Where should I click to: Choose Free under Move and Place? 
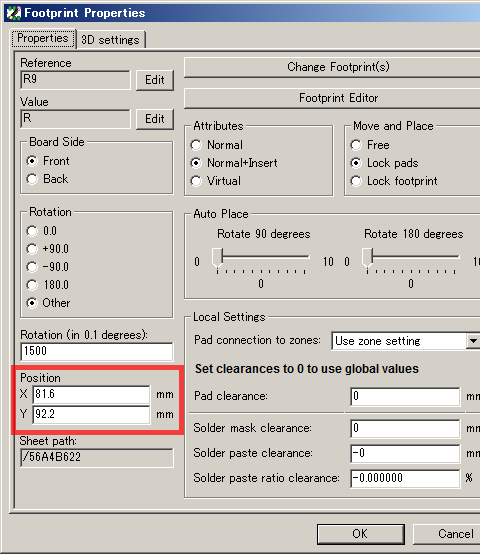point(370,145)
